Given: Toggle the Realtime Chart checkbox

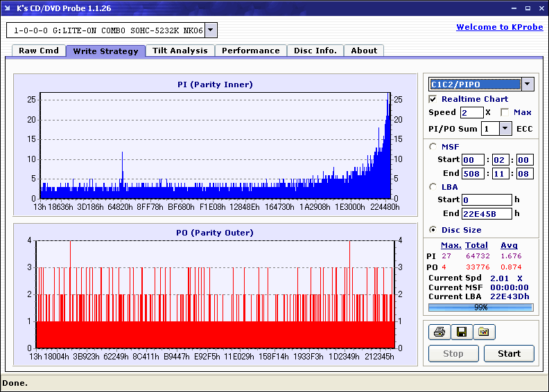Looking at the screenshot, I should [433, 99].
